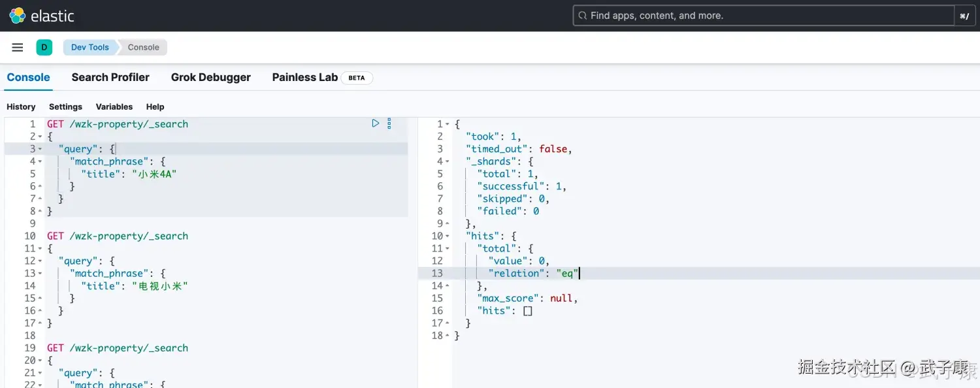Open the main navigation hamburger menu

(17, 46)
